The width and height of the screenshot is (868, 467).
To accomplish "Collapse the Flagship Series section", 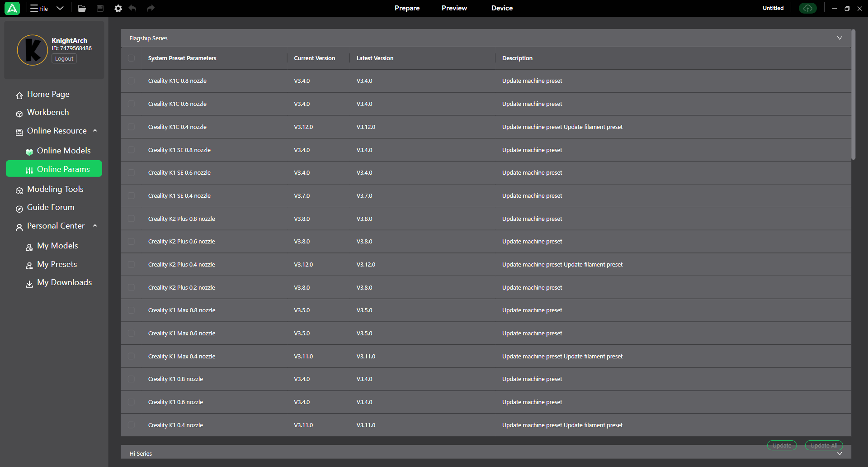I will [840, 38].
